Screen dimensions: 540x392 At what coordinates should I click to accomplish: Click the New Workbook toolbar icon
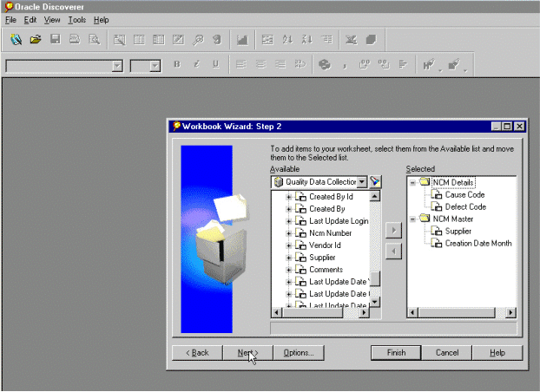tap(16, 40)
